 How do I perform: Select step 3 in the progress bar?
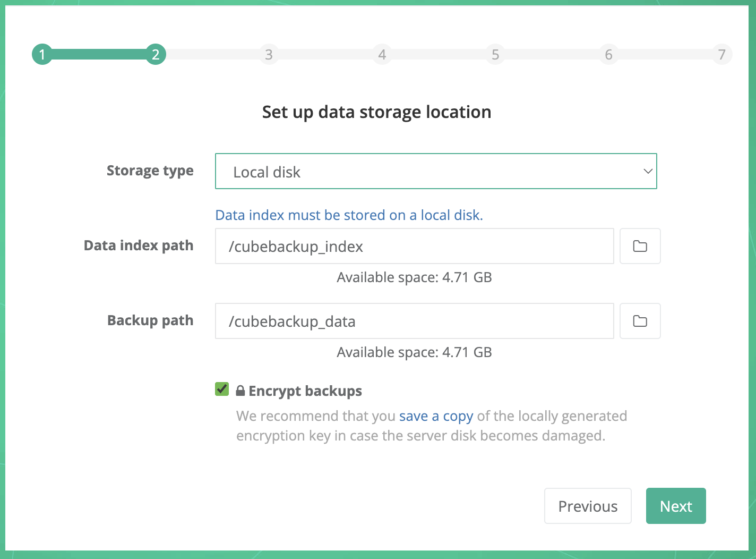(269, 54)
